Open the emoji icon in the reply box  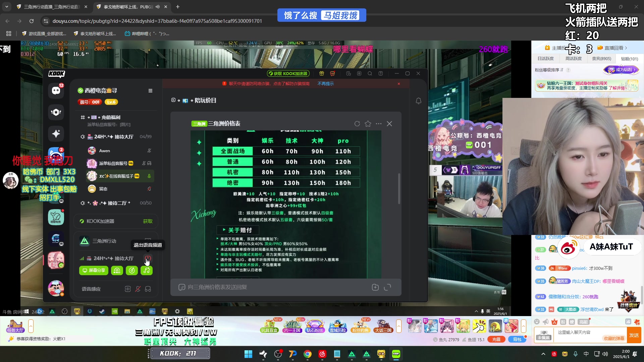click(x=182, y=287)
